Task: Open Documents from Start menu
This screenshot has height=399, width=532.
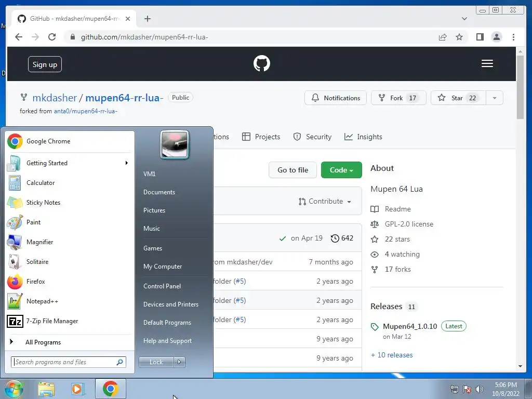Action: pos(159,192)
